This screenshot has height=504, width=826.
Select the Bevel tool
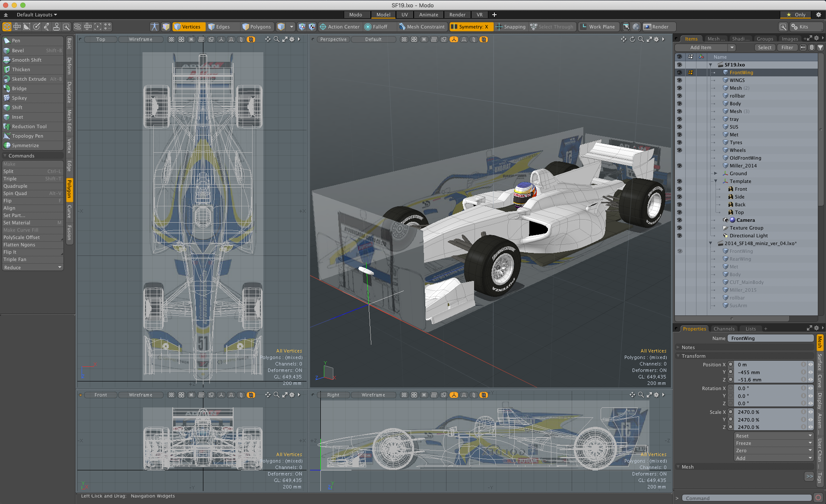tap(32, 50)
